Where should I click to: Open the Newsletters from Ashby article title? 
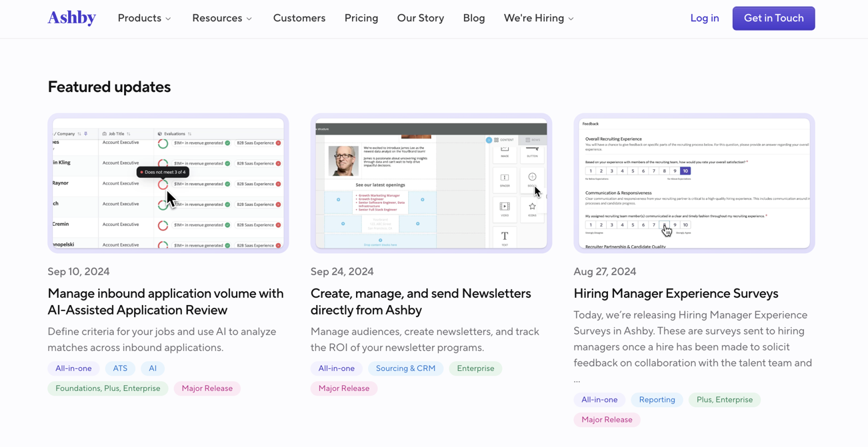[x=421, y=302]
